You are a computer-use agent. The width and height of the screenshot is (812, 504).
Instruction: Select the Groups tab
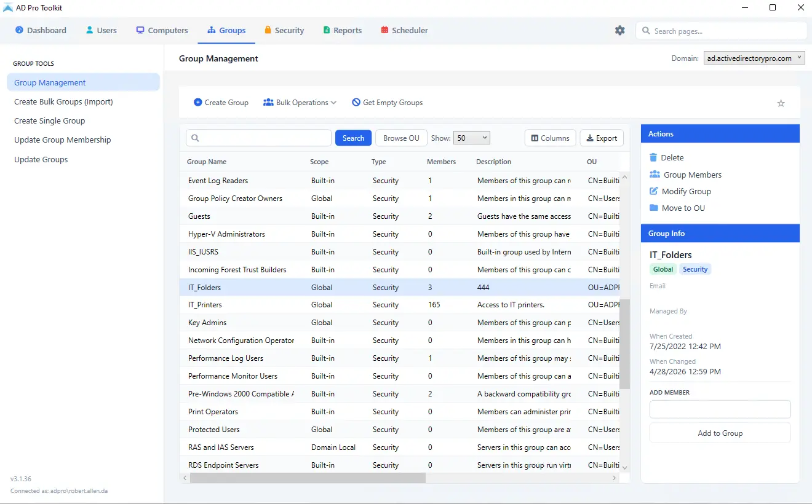click(x=226, y=30)
